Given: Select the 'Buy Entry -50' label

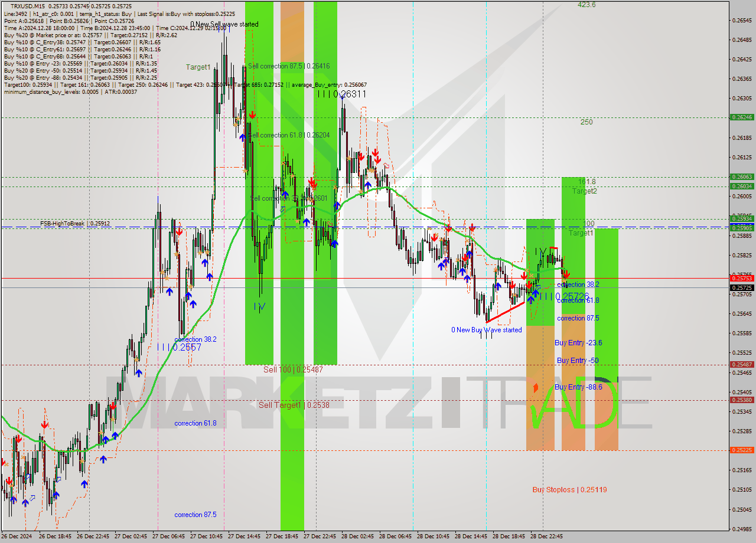Looking at the screenshot, I should [578, 361].
